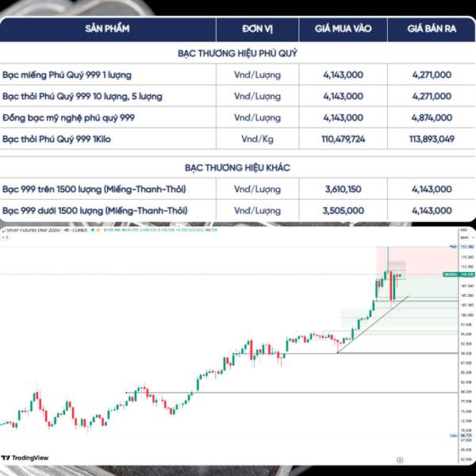Click the High 117.700 price label

[x=463, y=247]
